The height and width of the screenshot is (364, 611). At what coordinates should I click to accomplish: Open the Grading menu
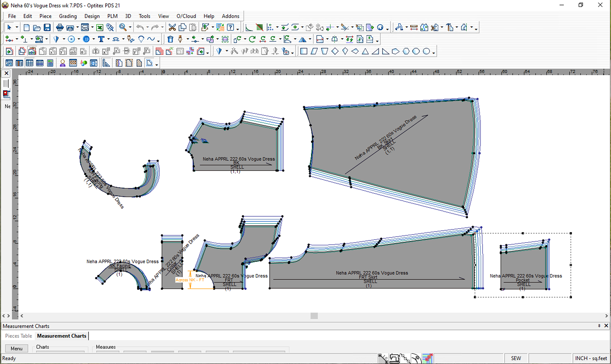(x=68, y=16)
